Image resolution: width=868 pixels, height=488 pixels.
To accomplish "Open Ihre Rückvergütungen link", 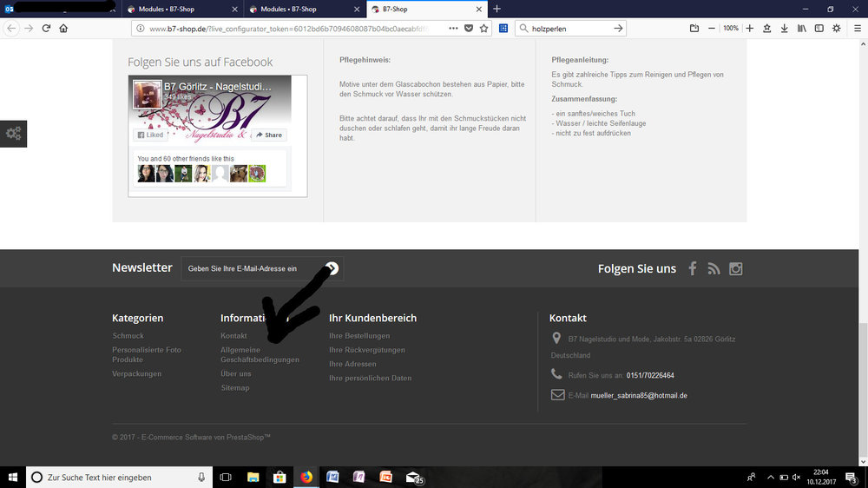I will tap(367, 350).
